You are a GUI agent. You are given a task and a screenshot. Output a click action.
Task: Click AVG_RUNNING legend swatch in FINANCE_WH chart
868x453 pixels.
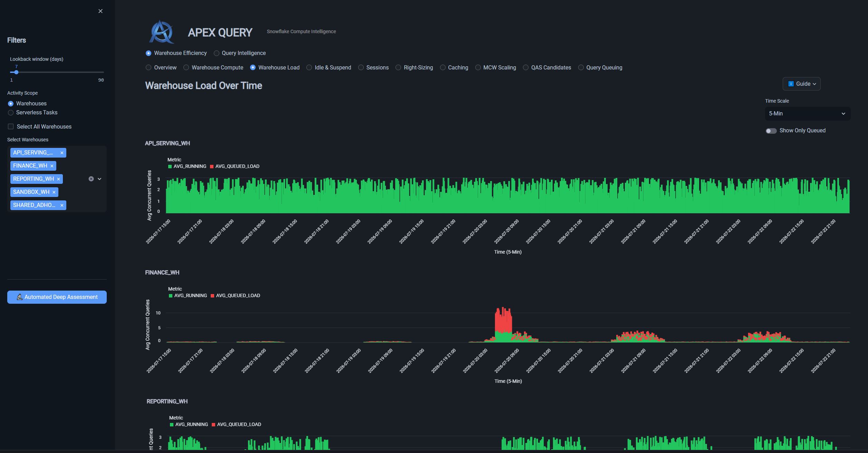(171, 296)
